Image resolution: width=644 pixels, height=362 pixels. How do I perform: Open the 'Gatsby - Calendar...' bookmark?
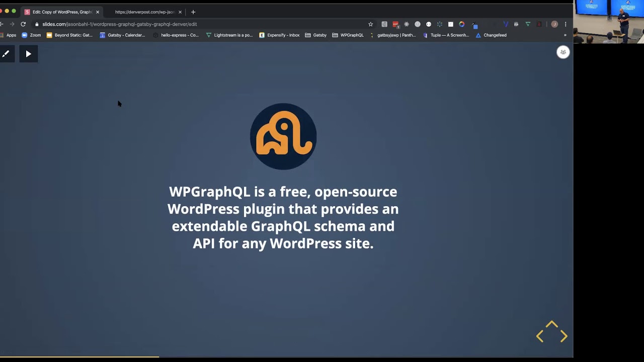pyautogui.click(x=122, y=35)
